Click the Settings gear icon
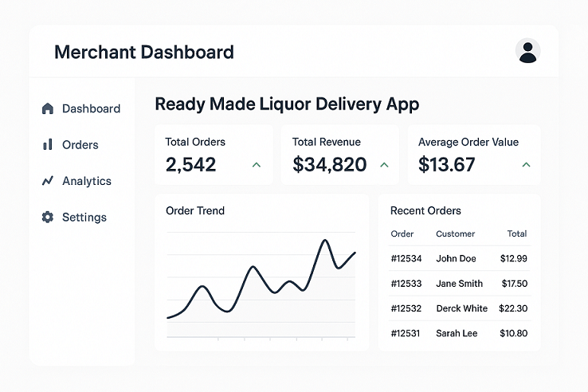Viewport: 588px width, 392px height. tap(47, 217)
